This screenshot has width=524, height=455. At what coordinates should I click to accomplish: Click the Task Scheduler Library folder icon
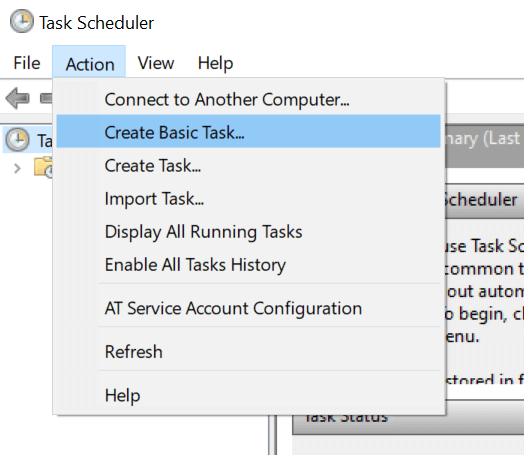click(43, 167)
